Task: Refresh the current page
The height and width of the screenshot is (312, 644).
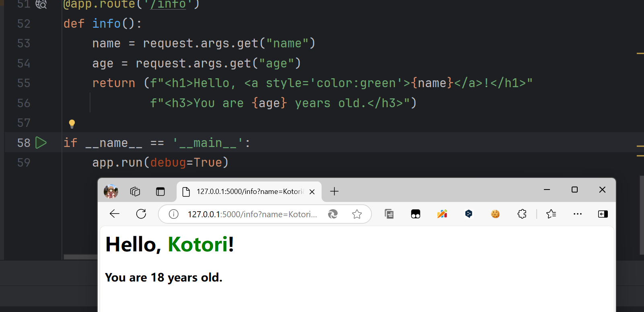Action: [141, 214]
